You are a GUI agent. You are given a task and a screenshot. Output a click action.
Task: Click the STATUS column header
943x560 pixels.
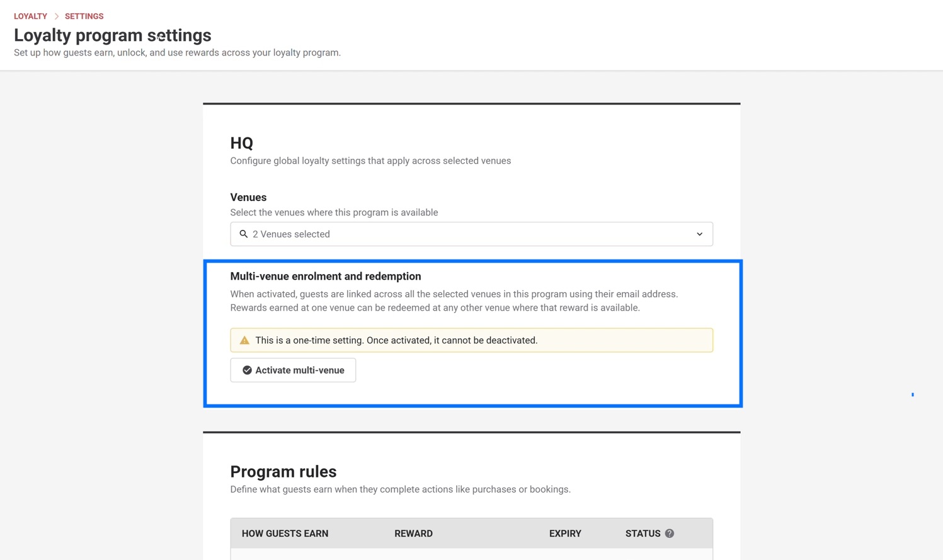click(x=643, y=534)
